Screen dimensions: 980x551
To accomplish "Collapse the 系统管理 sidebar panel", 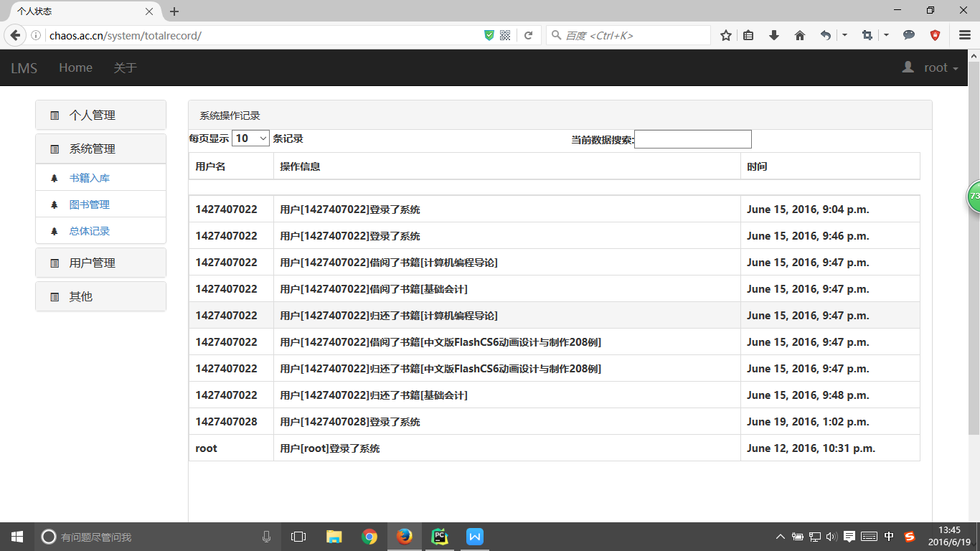I will pyautogui.click(x=100, y=149).
